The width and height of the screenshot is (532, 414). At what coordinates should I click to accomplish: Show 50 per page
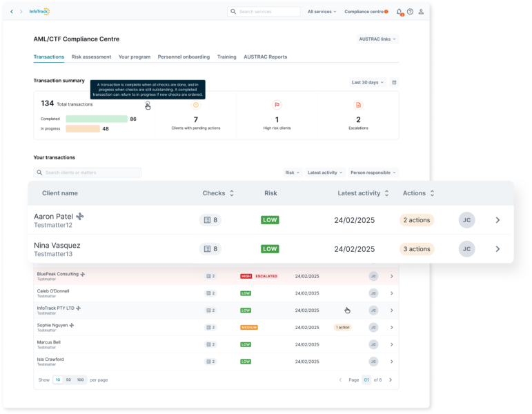68,379
